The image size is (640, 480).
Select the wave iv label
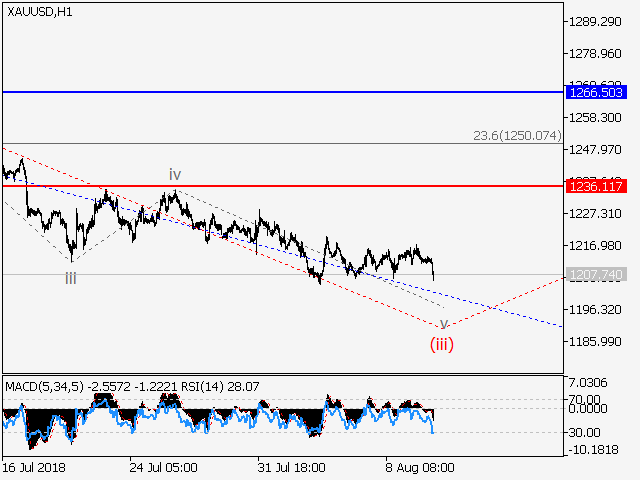[x=174, y=174]
